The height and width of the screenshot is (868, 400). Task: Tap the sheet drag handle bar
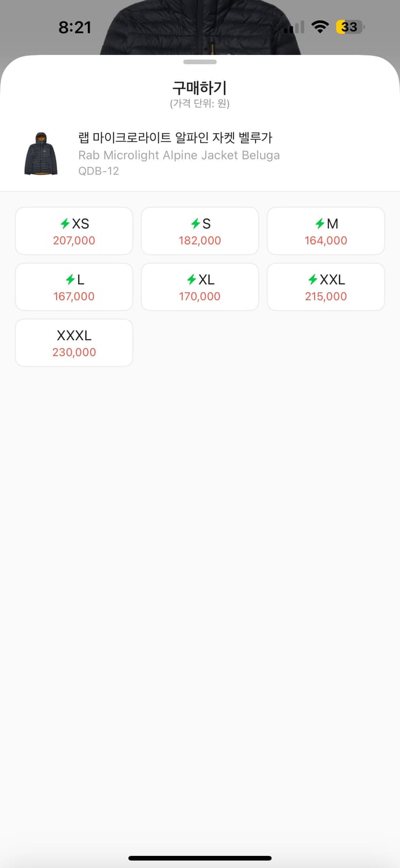[200, 62]
